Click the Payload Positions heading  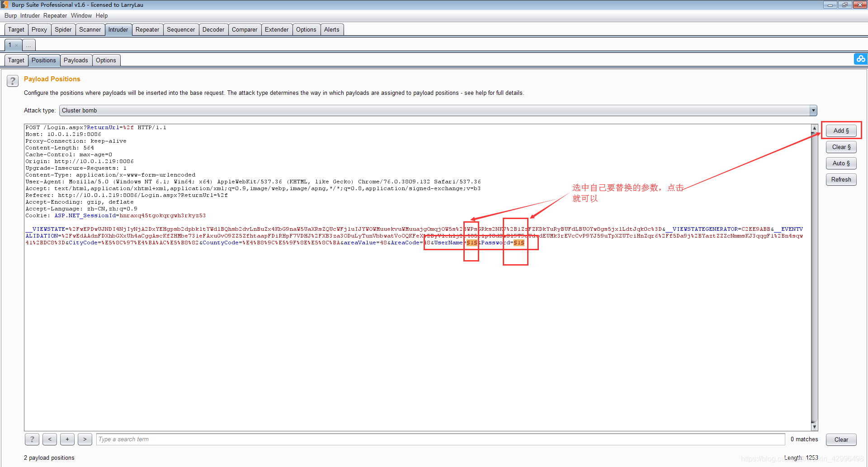[52, 79]
